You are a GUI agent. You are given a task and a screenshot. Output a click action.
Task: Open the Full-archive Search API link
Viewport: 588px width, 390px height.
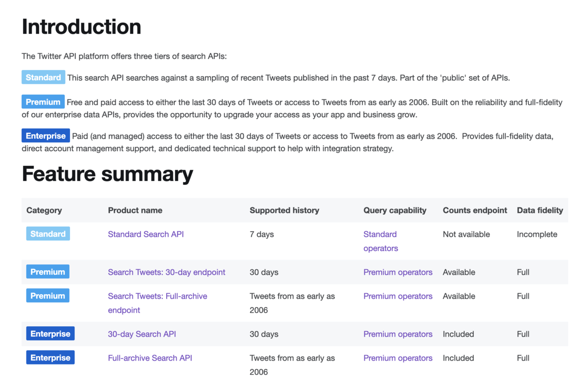pos(150,358)
